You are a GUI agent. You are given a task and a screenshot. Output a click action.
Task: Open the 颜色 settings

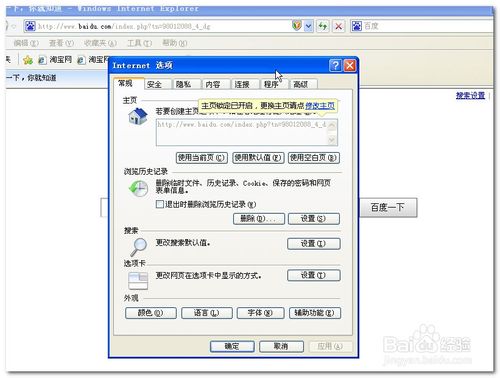[151, 313]
